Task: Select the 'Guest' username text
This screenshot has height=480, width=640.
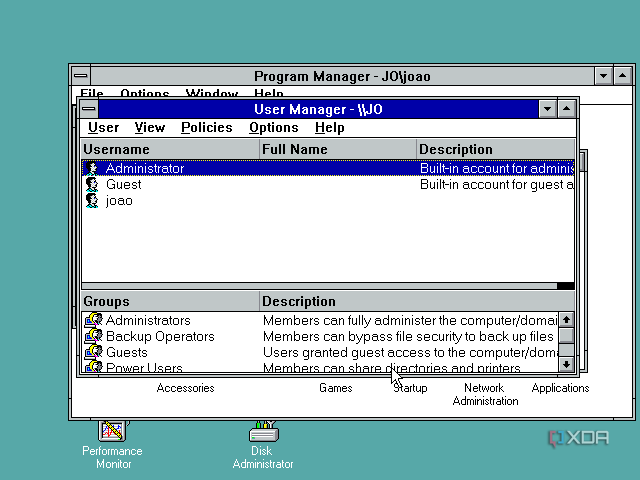Action: [x=124, y=184]
